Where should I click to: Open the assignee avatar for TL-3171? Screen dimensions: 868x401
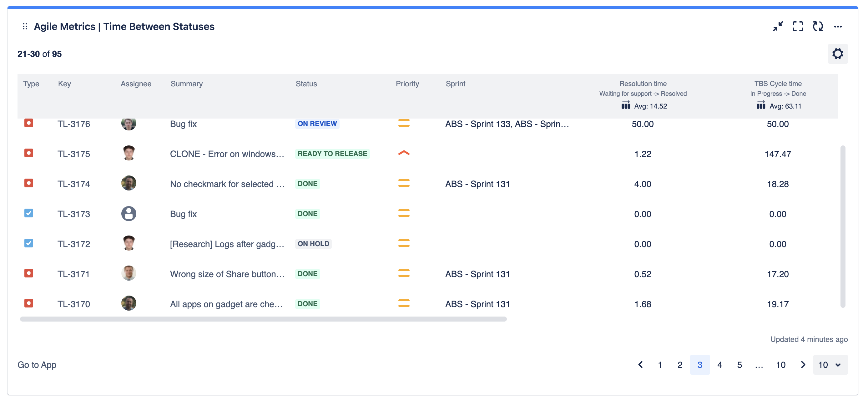129,273
